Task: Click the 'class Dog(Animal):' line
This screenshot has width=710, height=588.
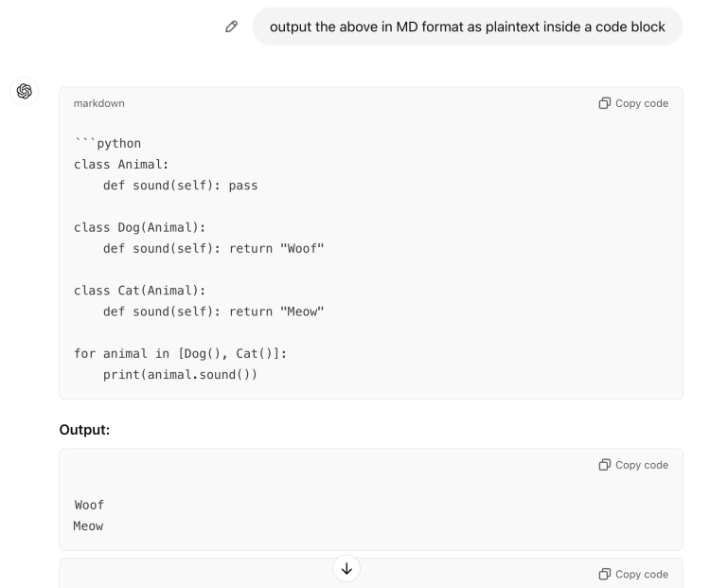Action: [x=139, y=227]
